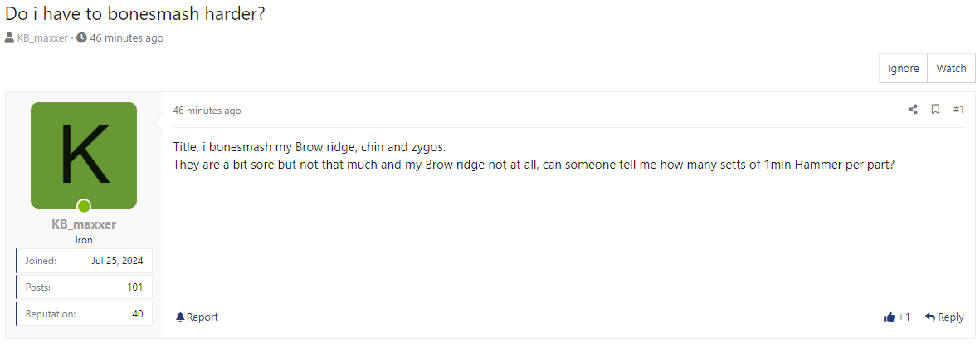Image resolution: width=980 pixels, height=349 pixels.
Task: Open the #1 post permalink
Action: coord(958,110)
